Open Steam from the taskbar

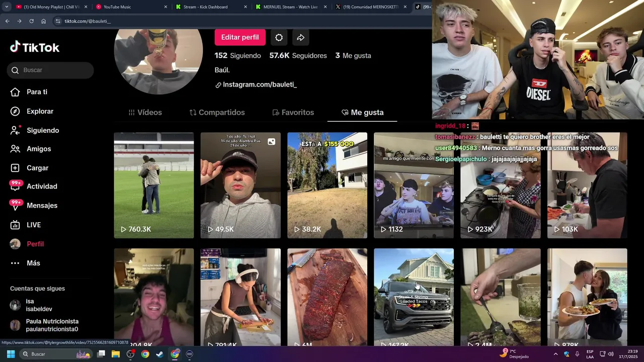[x=159, y=354]
